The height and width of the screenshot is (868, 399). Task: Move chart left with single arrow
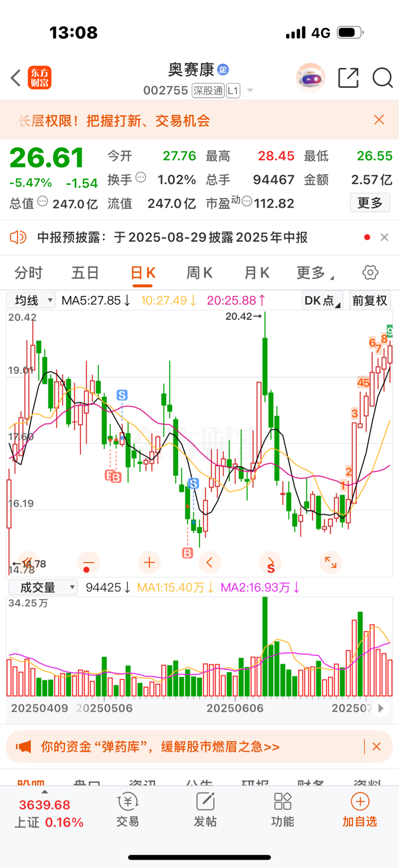(x=210, y=562)
